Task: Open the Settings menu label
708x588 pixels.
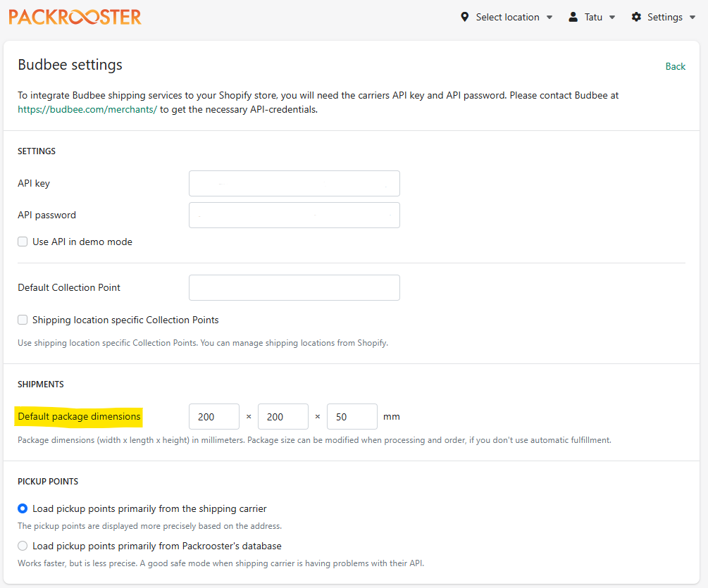Action: click(664, 17)
